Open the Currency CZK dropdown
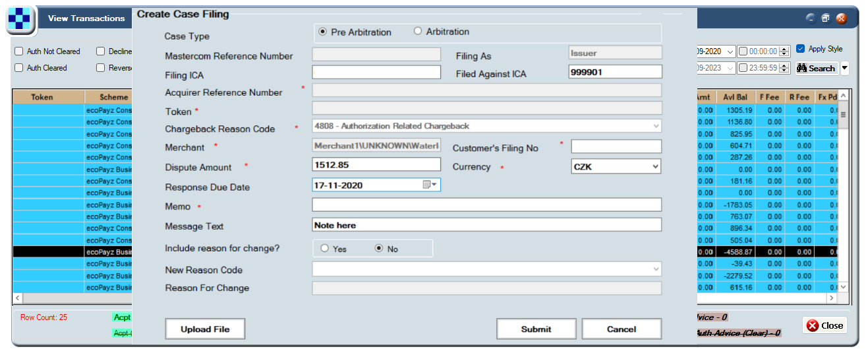Image resolution: width=868 pixels, height=355 pixels. [655, 167]
